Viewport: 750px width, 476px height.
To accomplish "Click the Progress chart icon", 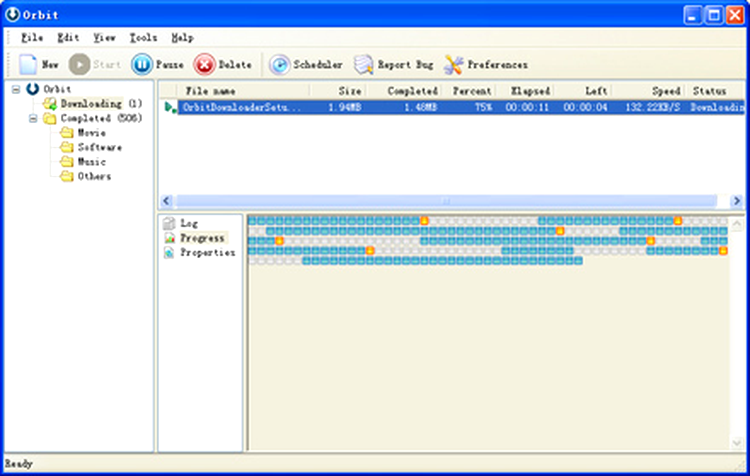I will click(169, 238).
